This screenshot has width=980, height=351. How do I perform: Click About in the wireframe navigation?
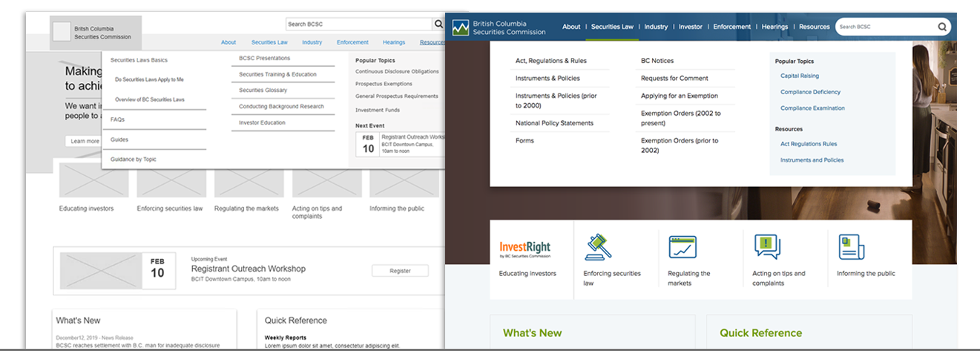coord(228,42)
